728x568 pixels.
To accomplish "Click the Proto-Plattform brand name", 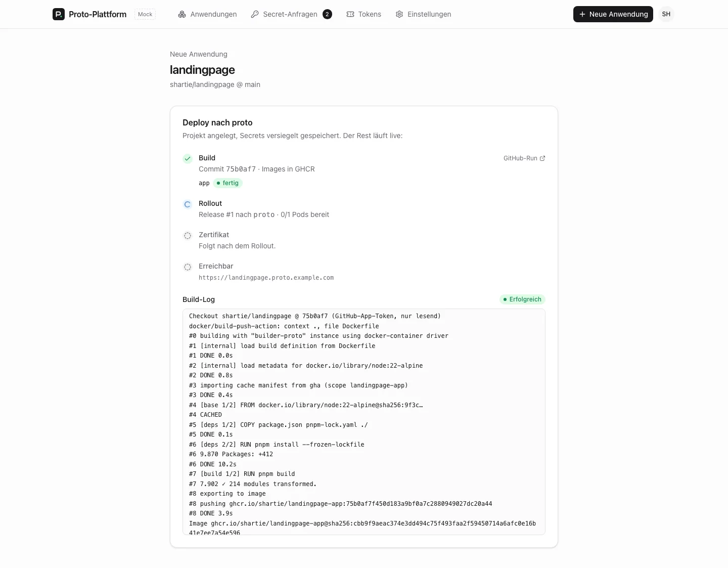I will [98, 14].
